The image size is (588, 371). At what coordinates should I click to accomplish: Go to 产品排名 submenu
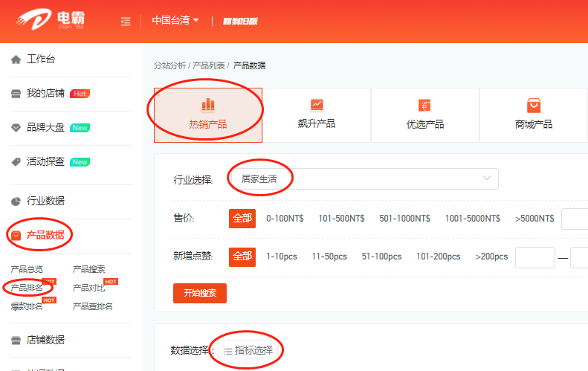click(27, 288)
